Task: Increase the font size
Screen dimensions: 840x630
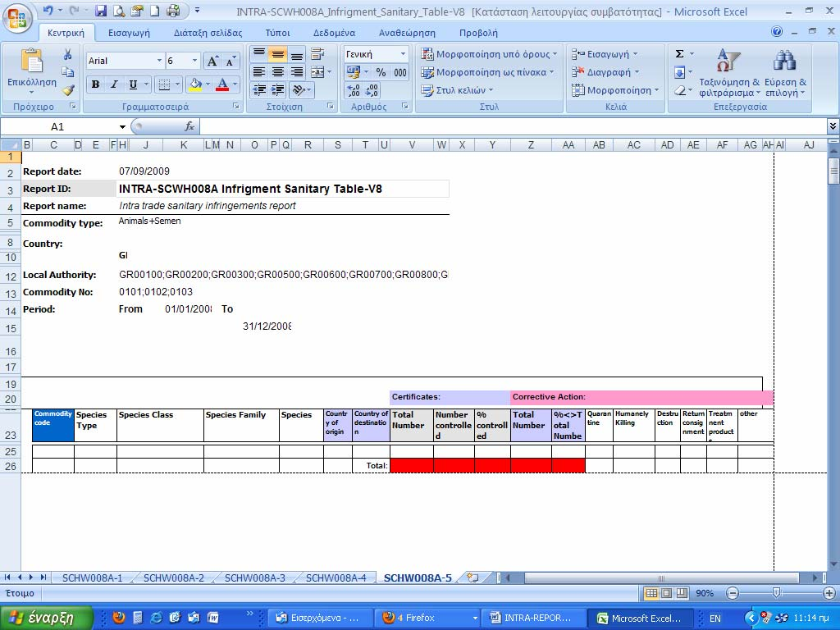Action: tap(212, 61)
